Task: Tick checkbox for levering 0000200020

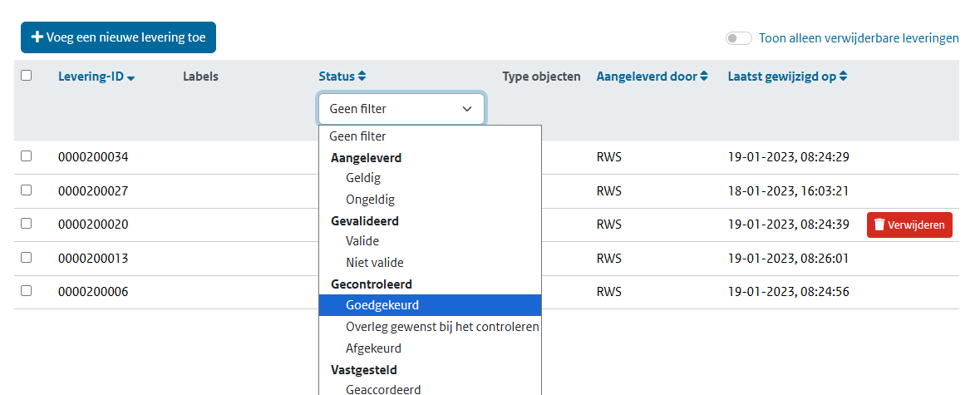Action: click(x=27, y=224)
